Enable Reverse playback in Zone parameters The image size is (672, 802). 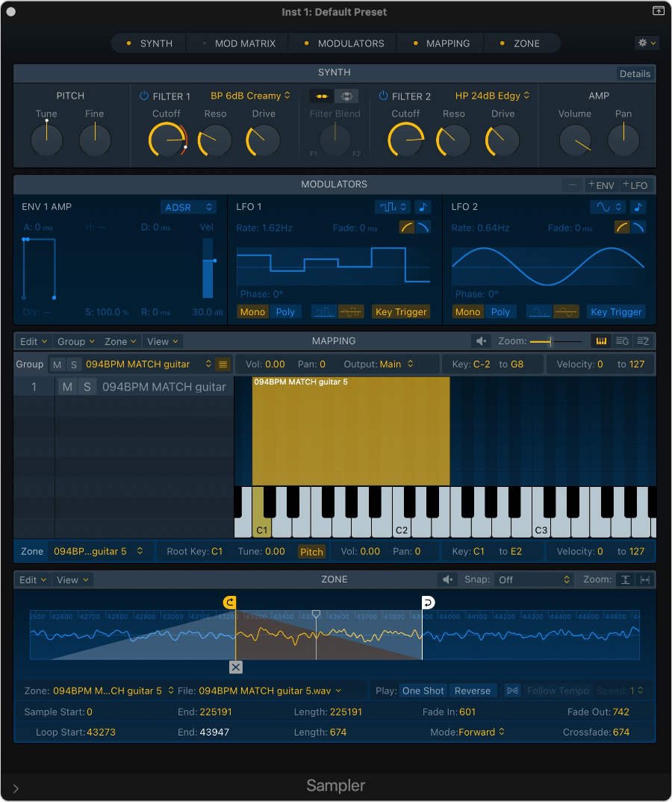coord(473,691)
